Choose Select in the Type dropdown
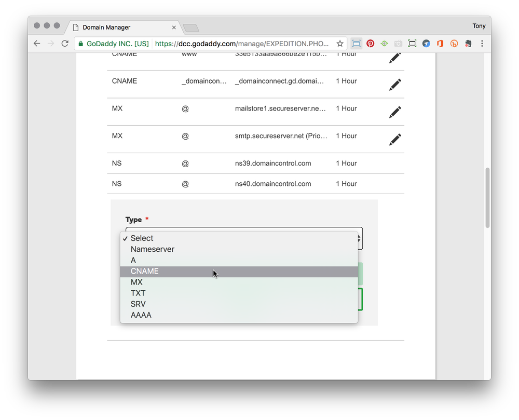519x420 pixels. (x=239, y=238)
